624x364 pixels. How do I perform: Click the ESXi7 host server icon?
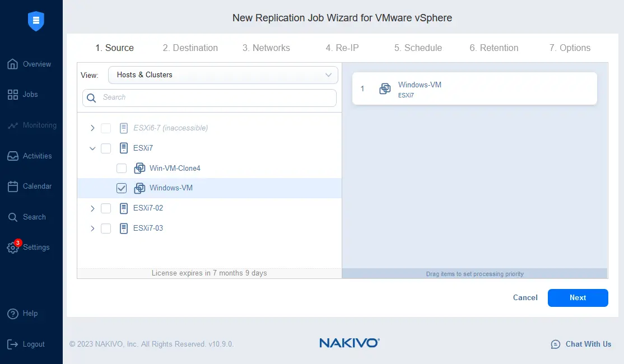(124, 148)
